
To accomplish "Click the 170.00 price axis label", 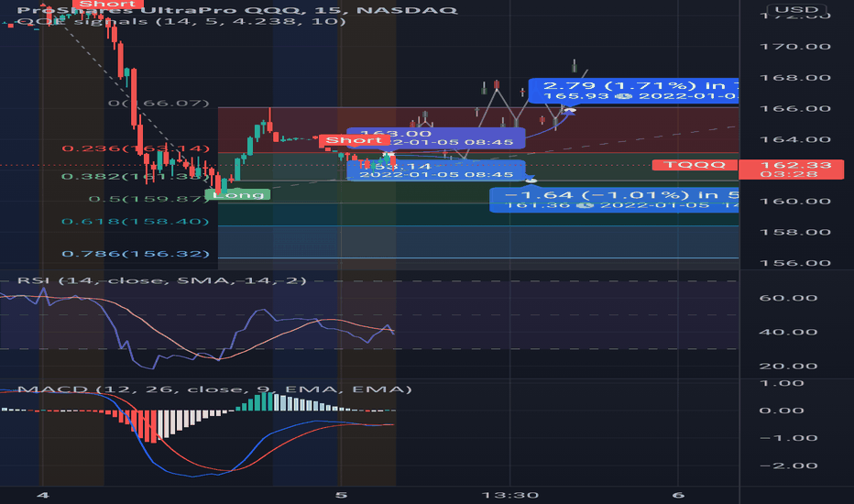I will click(x=795, y=47).
